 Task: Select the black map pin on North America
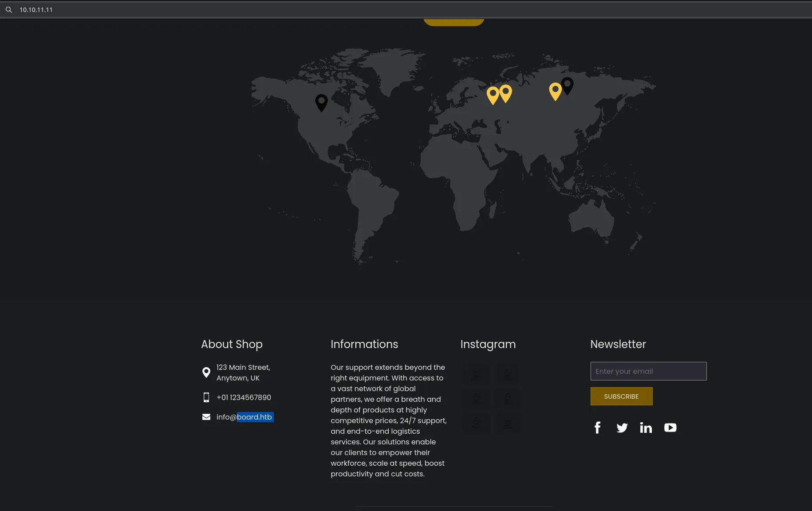point(321,102)
